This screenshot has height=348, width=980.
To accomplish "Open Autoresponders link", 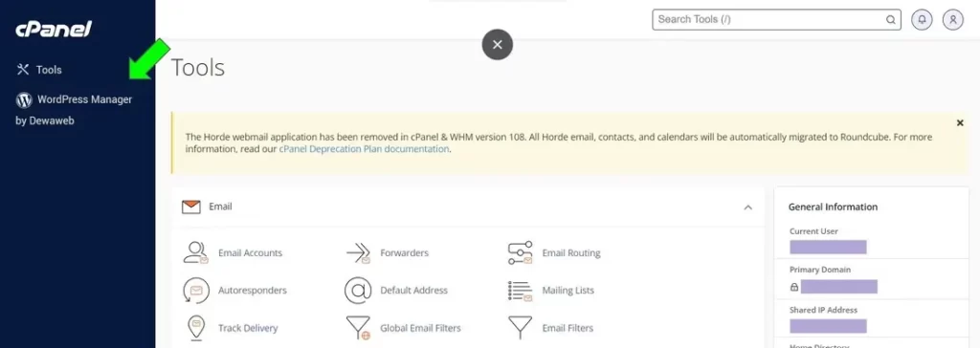I will [253, 291].
